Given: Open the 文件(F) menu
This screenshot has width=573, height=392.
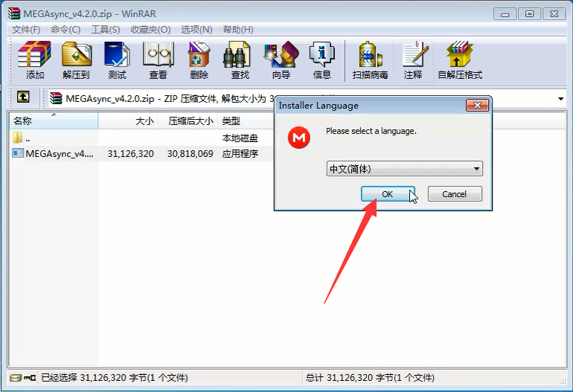Looking at the screenshot, I should 26,30.
